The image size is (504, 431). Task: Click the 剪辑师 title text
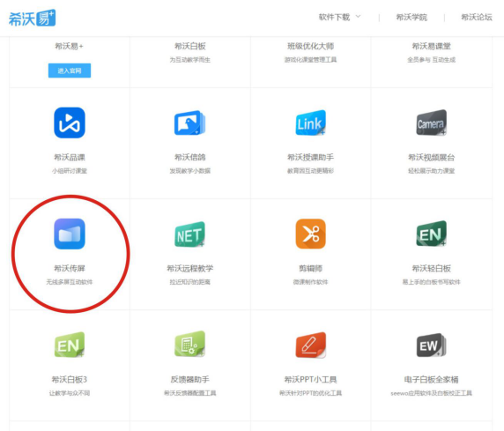point(310,268)
